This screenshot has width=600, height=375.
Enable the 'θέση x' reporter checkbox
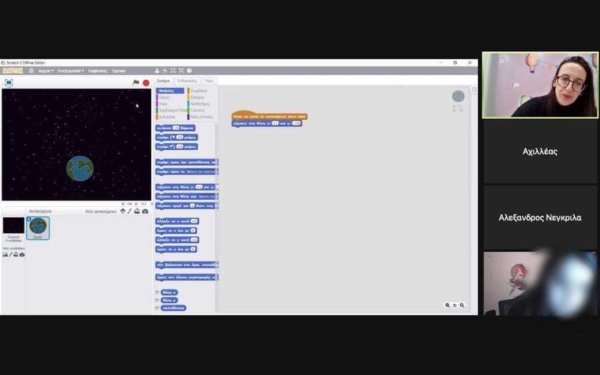coord(157,292)
